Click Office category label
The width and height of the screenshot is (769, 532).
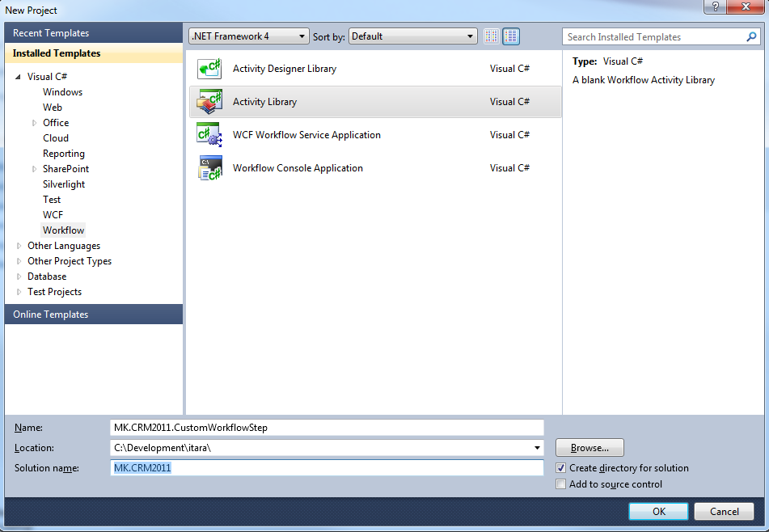point(56,123)
